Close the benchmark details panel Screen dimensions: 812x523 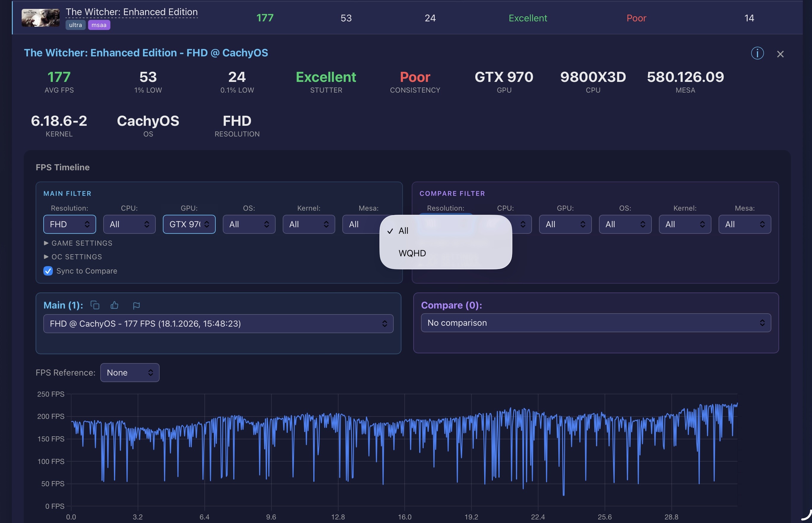[x=780, y=54]
